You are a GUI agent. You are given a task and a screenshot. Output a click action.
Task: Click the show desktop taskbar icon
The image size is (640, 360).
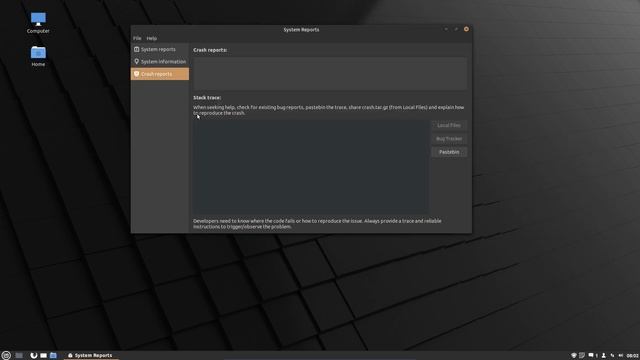point(19,356)
